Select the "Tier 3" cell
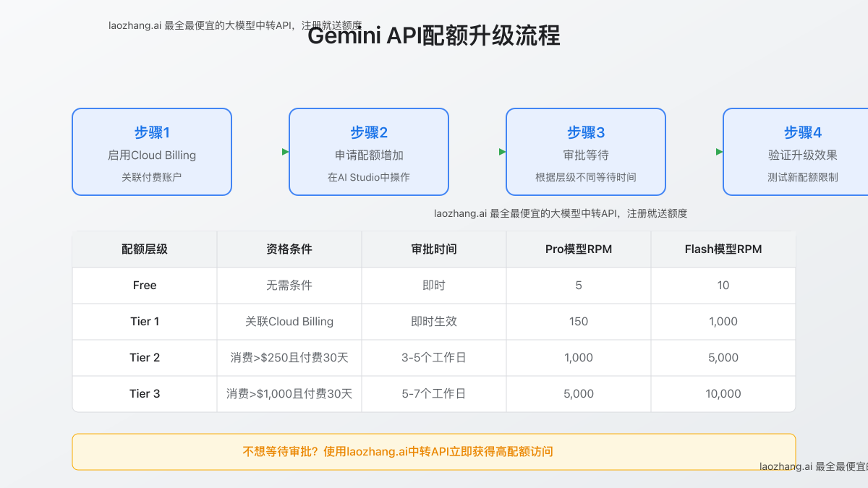The height and width of the screenshot is (488, 868). coord(145,394)
